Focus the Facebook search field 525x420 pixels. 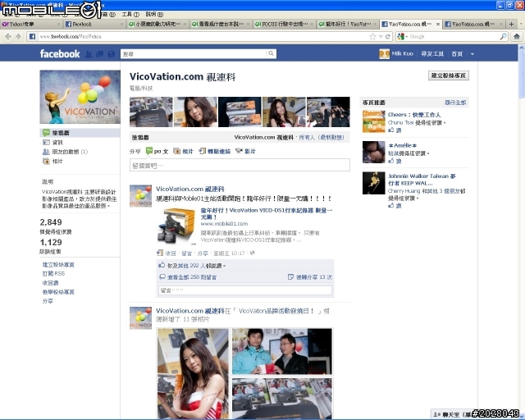(194, 54)
